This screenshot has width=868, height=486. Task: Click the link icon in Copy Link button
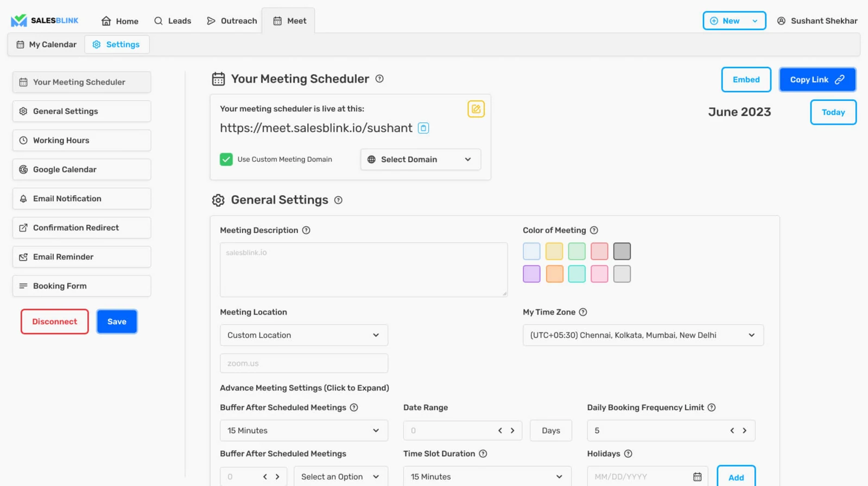coord(840,80)
